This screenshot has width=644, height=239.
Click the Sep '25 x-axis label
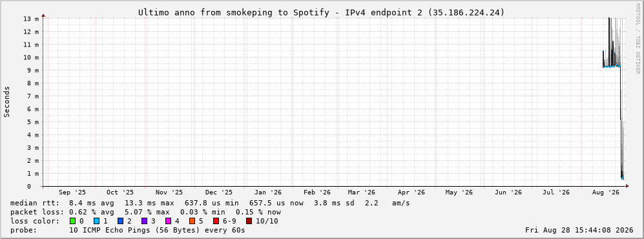pos(72,192)
